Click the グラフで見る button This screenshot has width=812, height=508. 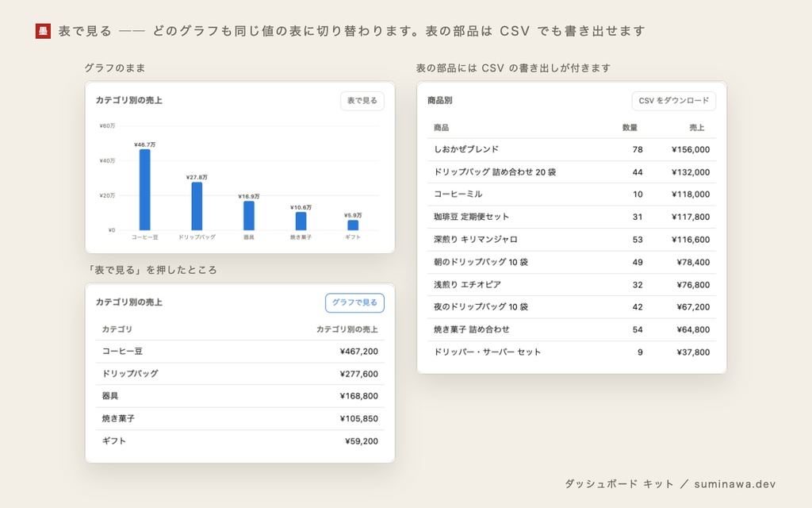click(354, 302)
